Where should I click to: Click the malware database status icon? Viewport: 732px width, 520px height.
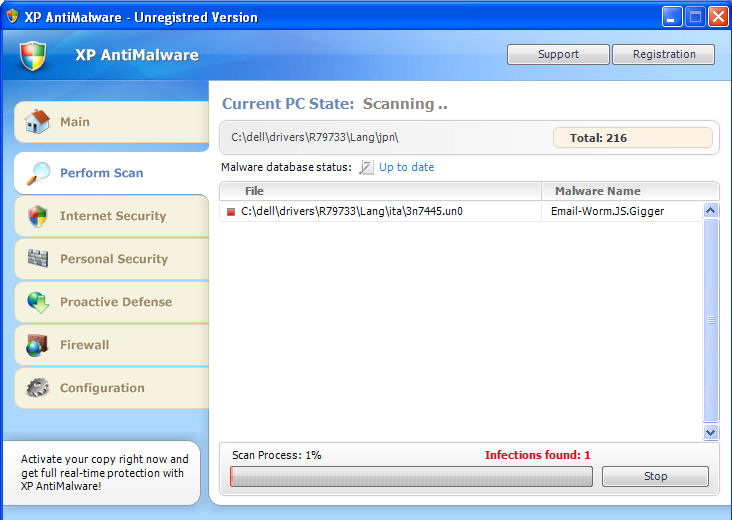pos(366,168)
